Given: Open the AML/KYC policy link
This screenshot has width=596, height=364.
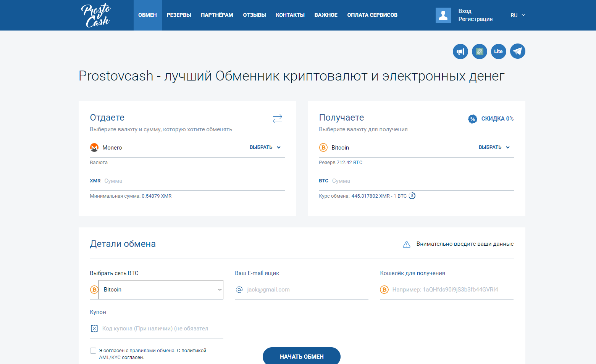Looking at the screenshot, I should 110,358.
